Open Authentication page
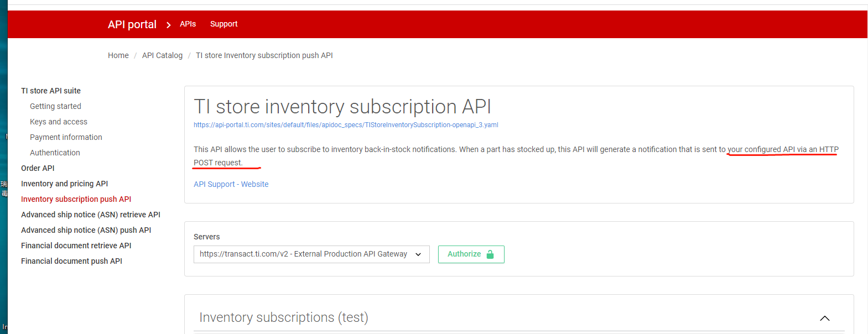This screenshot has width=868, height=334. [55, 153]
